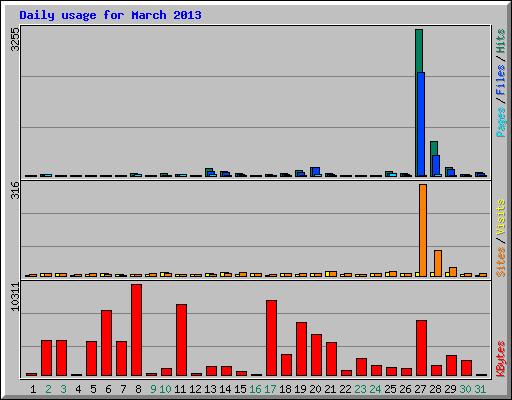Click the day 26 axis label

[x=405, y=389]
